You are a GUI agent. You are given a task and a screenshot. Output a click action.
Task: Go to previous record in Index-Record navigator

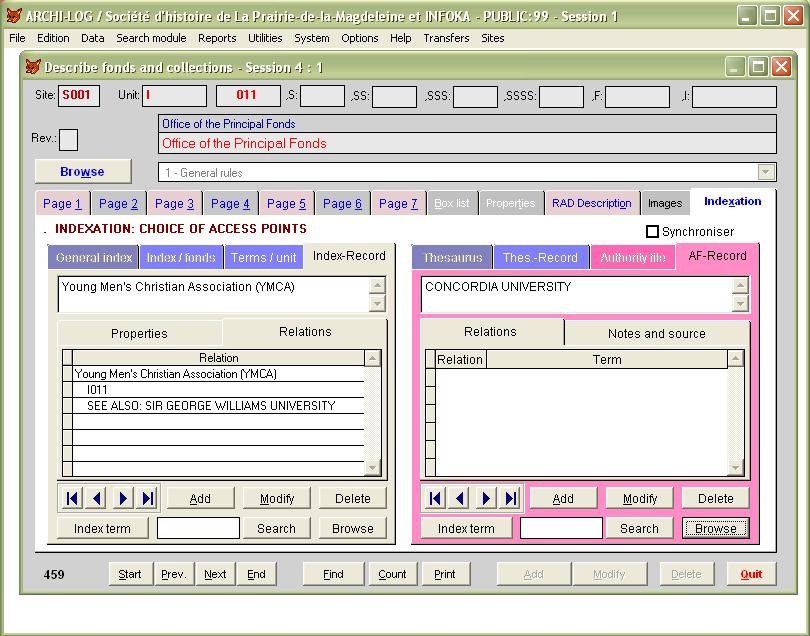pyautogui.click(x=97, y=498)
